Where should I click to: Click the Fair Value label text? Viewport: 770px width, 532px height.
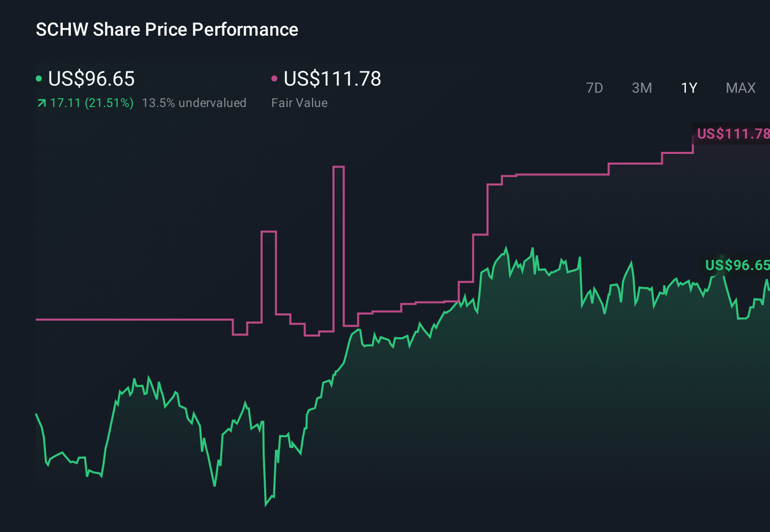(300, 103)
